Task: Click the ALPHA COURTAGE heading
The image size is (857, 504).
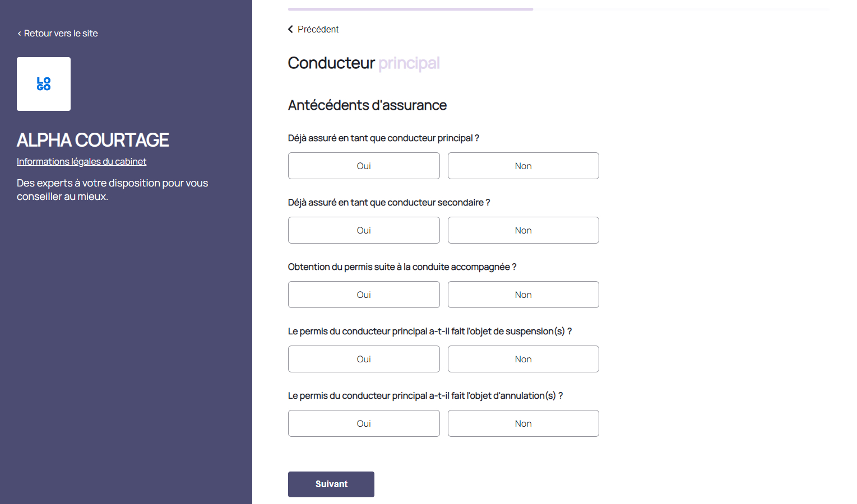Action: [92, 140]
